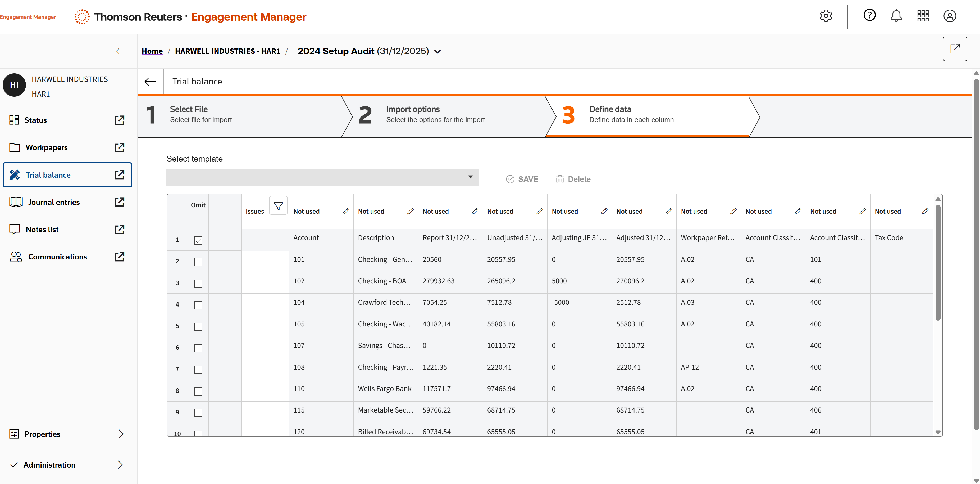Click the data table vertical scrollbar

938,263
